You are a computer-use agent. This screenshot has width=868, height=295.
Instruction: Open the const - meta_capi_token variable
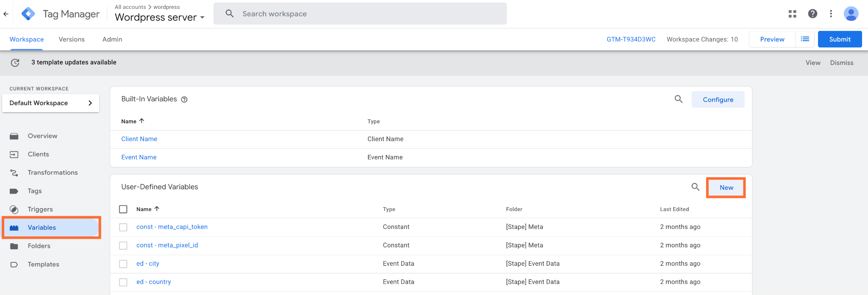click(172, 227)
